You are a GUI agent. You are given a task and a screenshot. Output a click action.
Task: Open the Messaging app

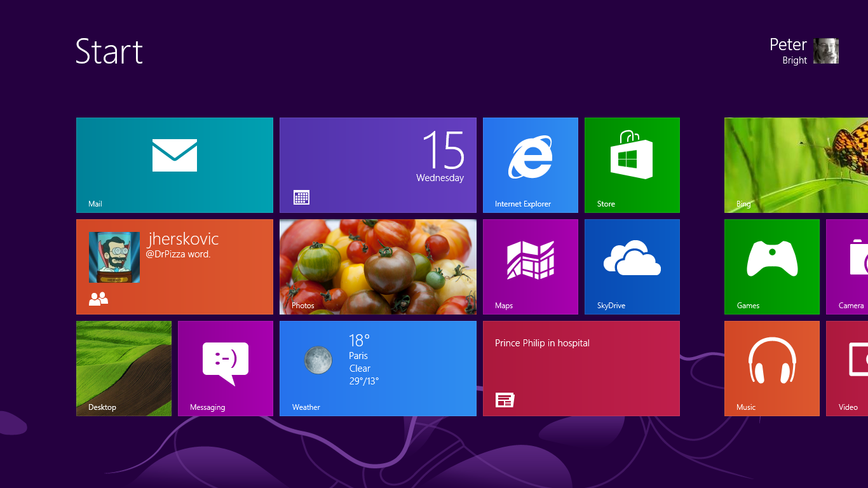pyautogui.click(x=226, y=369)
